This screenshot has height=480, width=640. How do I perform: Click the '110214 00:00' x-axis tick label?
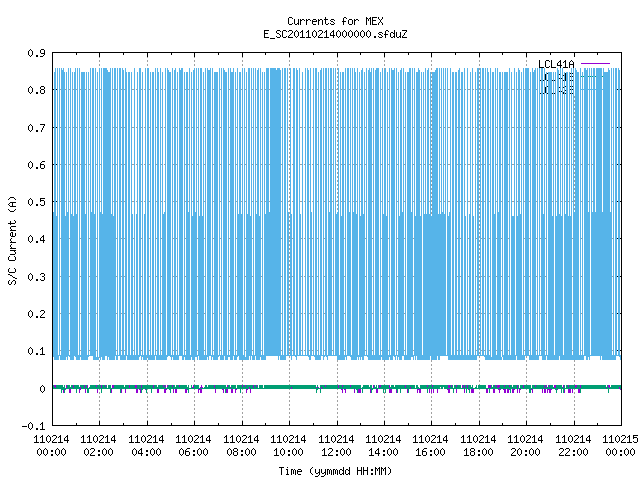(51, 446)
